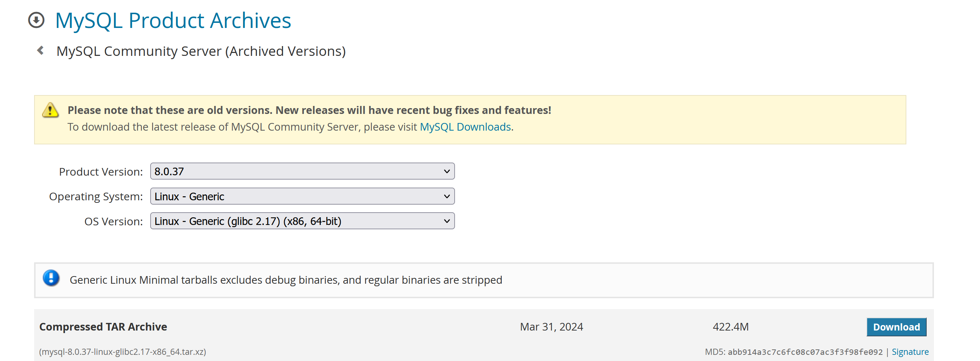Click the Compressed TAR Archive label
Image resolution: width=980 pixels, height=361 pixels.
tap(103, 327)
